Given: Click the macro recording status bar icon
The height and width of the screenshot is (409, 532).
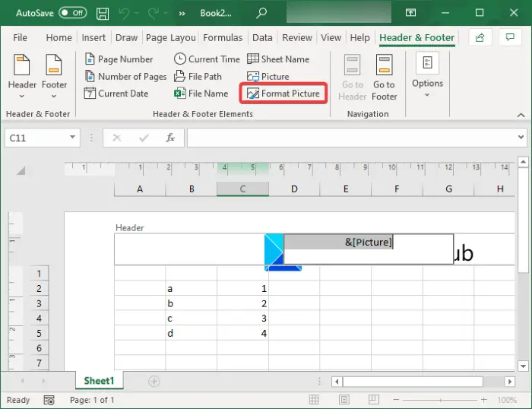Looking at the screenshot, I should click(49, 400).
